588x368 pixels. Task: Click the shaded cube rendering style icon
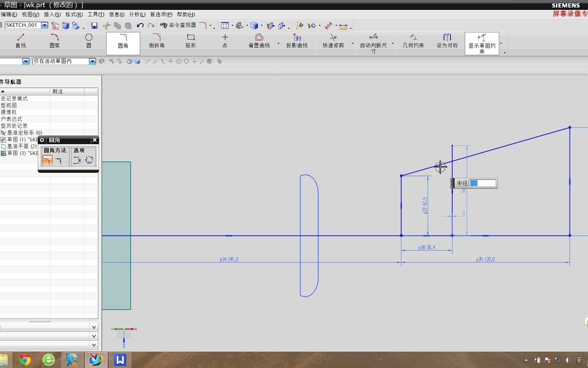pyautogui.click(x=254, y=26)
